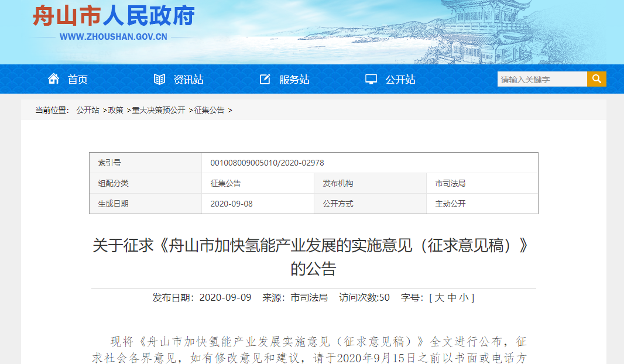Image resolution: width=624 pixels, height=364 pixels.
Task: Go to the 服务站 navigation tab
Action: click(x=294, y=80)
